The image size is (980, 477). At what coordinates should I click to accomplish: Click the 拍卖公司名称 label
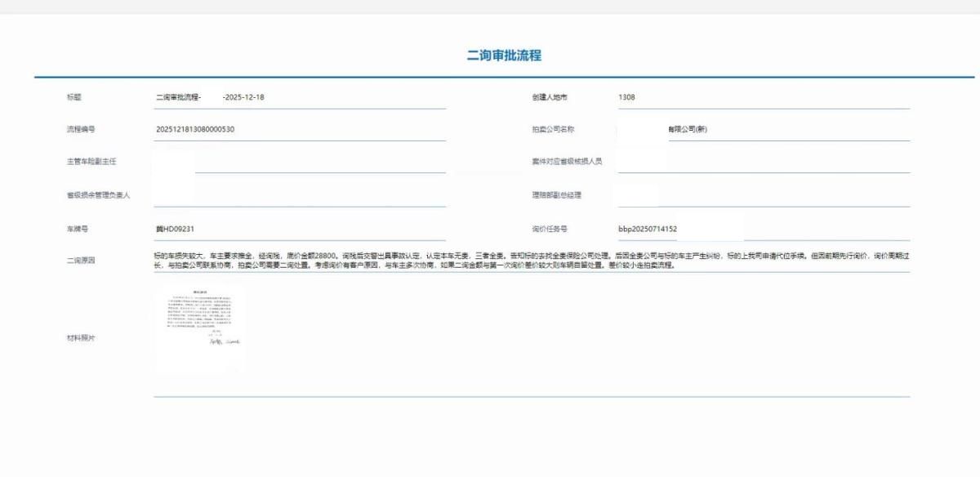(553, 129)
